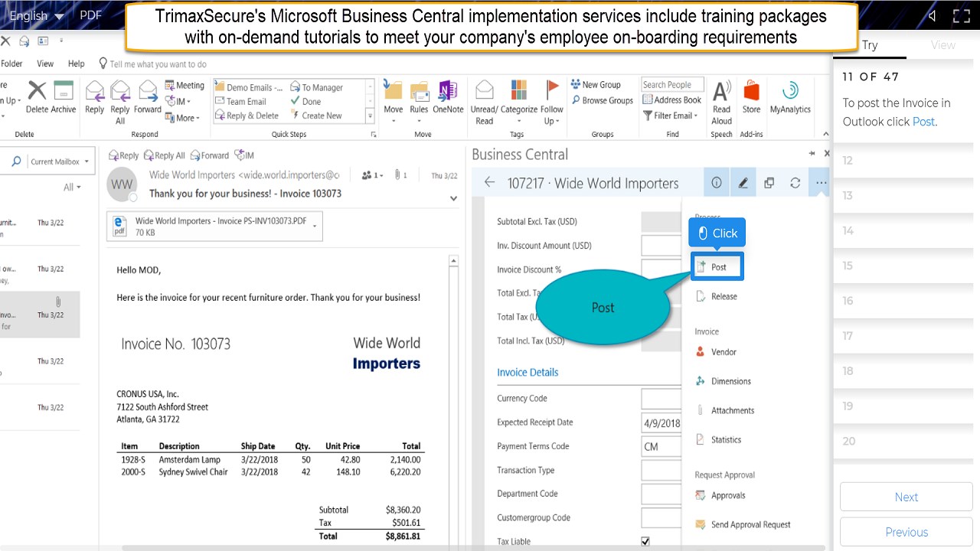Toggle fullscreen icon in top bar
Image resolution: width=980 pixels, height=551 pixels.
click(961, 16)
